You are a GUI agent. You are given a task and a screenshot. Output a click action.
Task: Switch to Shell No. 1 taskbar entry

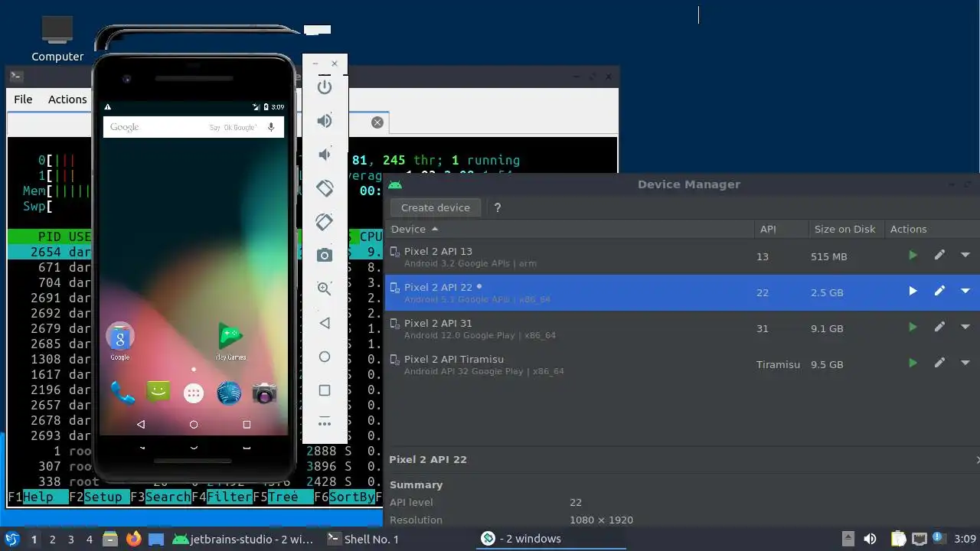pyautogui.click(x=363, y=540)
